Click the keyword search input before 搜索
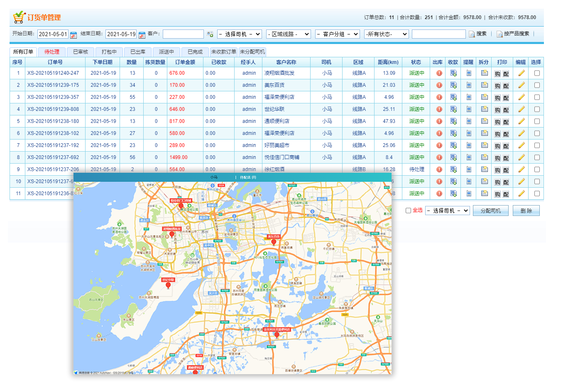Screen dimensions: 568x392 (x=439, y=34)
